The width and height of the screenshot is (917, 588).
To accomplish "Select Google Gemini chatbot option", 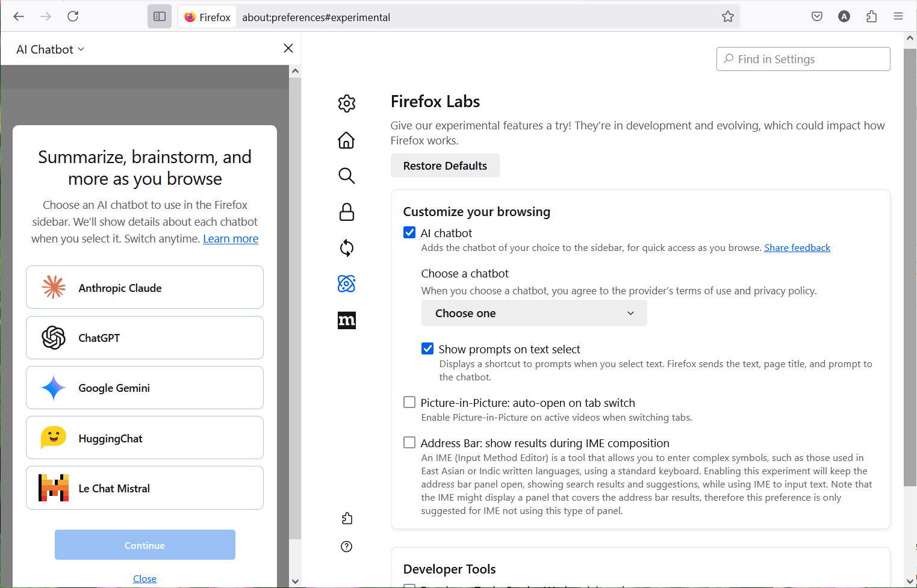I will tap(145, 388).
